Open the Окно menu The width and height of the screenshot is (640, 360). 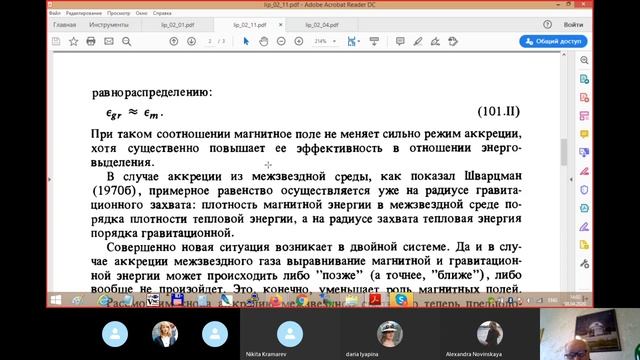[141, 13]
